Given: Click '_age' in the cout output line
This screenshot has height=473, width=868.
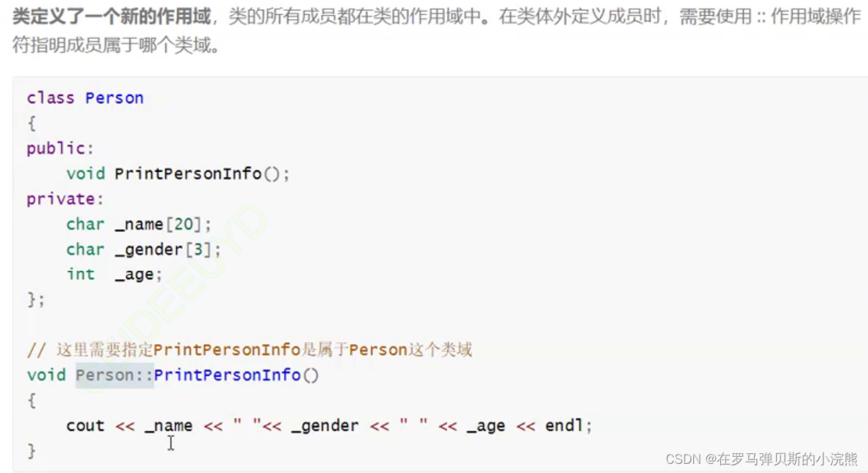Looking at the screenshot, I should point(486,426).
